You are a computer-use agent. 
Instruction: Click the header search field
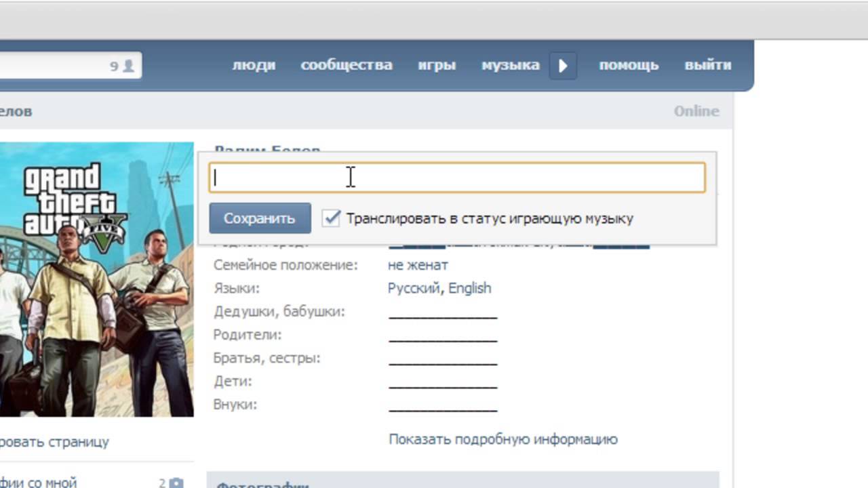[71, 66]
